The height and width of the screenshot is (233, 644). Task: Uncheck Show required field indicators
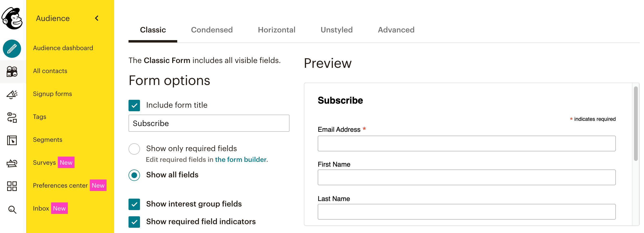[x=134, y=222]
